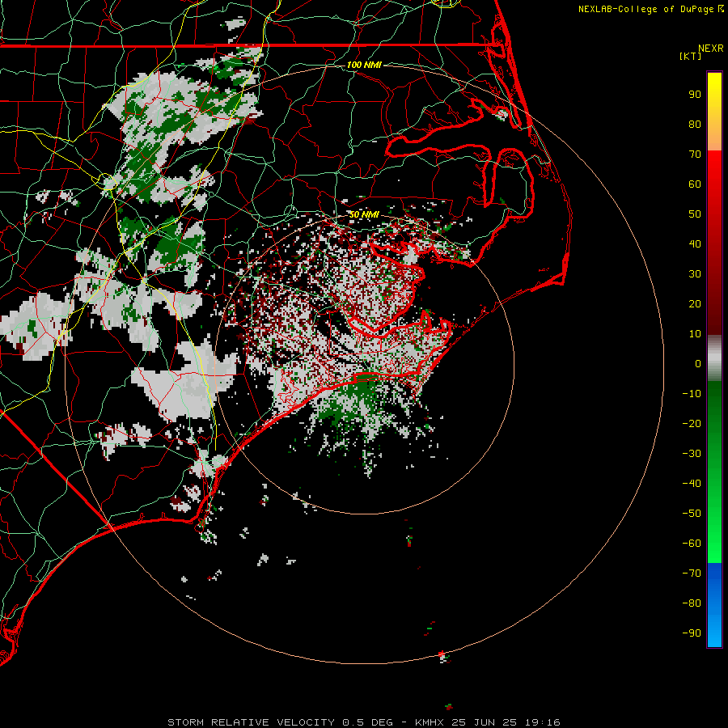Click the NEXLAB-College of DuPage label
The image size is (728, 728).
(650, 9)
